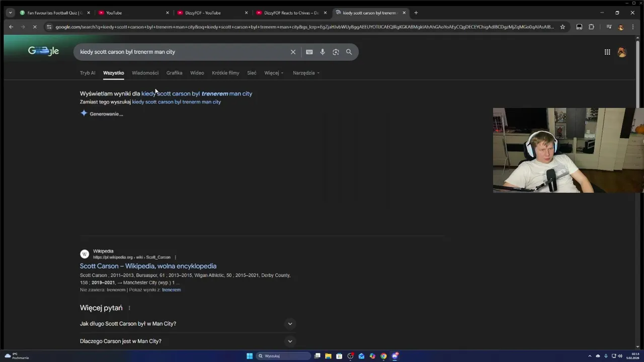Image resolution: width=644 pixels, height=362 pixels.
Task: Navigate back with the browser arrow
Action: click(11, 27)
